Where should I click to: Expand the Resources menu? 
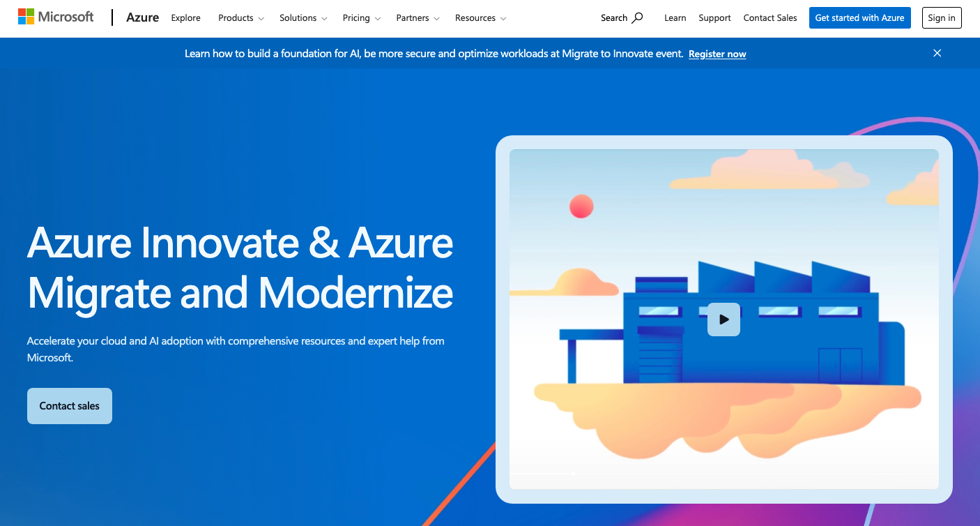[481, 18]
